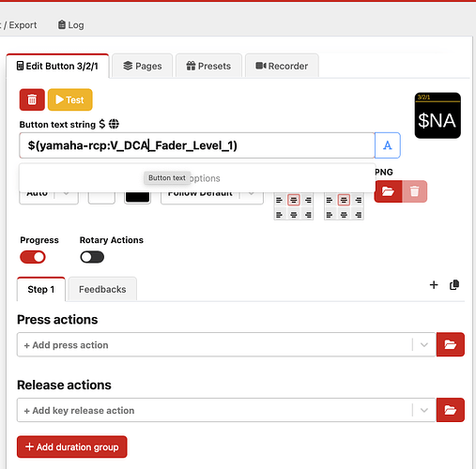Select center text alignment in first grid
The height and width of the screenshot is (469, 476).
pos(294,200)
